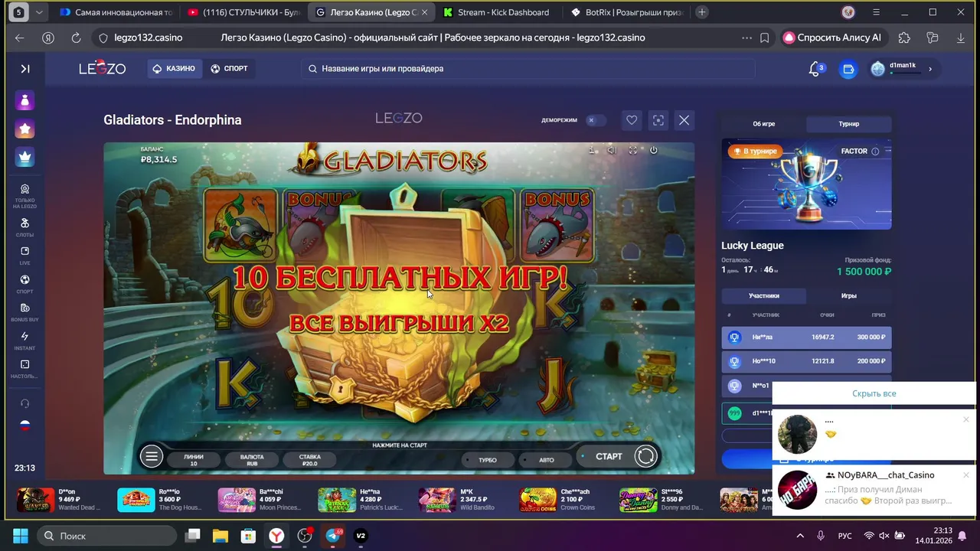Reload the page
Viewport: 980px width, 551px height.
pyautogui.click(x=76, y=37)
